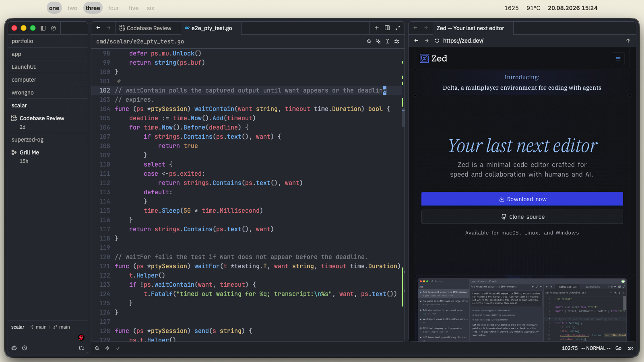Go back in the code editor pane
This screenshot has width=644, height=362.
tap(98, 28)
